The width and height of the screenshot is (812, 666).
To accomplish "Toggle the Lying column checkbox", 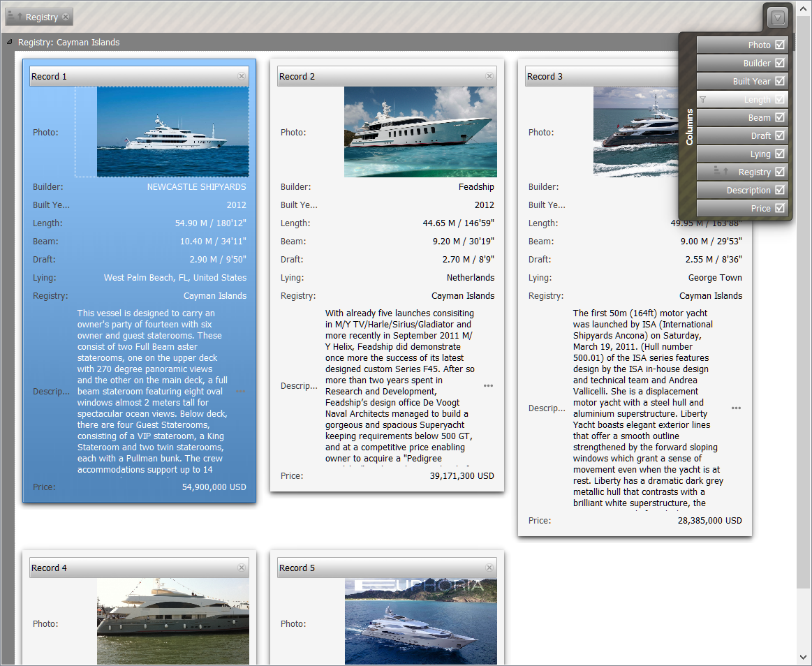I will pyautogui.click(x=780, y=154).
